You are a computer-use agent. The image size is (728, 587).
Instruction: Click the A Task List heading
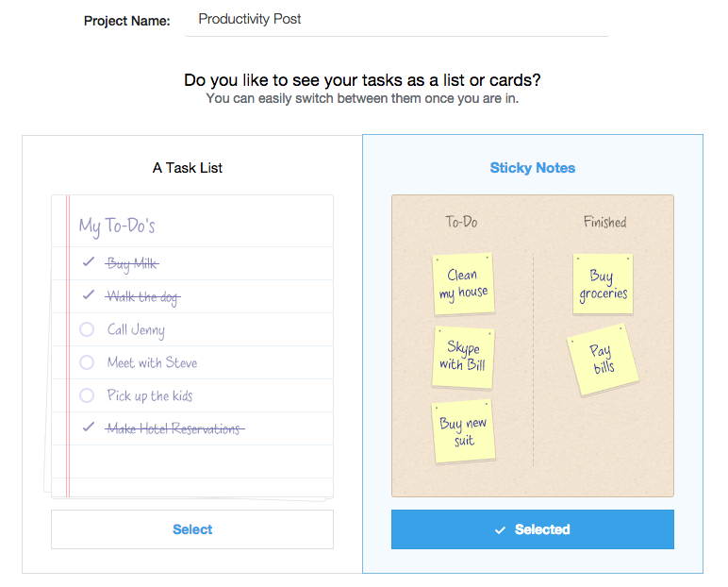tap(188, 168)
